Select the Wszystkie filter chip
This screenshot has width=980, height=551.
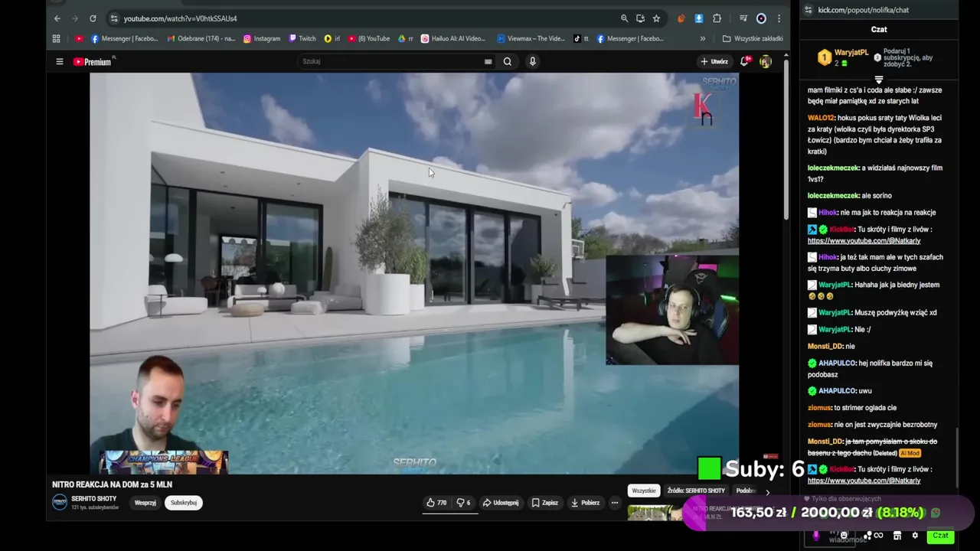(x=644, y=491)
